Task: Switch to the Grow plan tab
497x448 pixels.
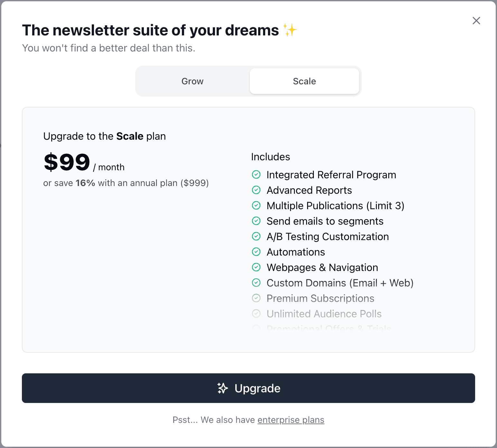Action: pos(192,81)
